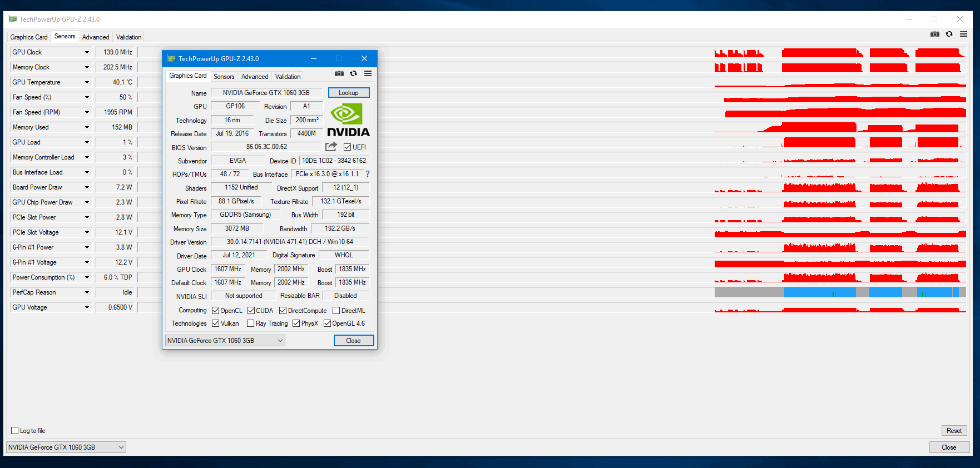Open the hamburger menu in front GPU-Z window
This screenshot has height=468, width=980.
point(368,73)
